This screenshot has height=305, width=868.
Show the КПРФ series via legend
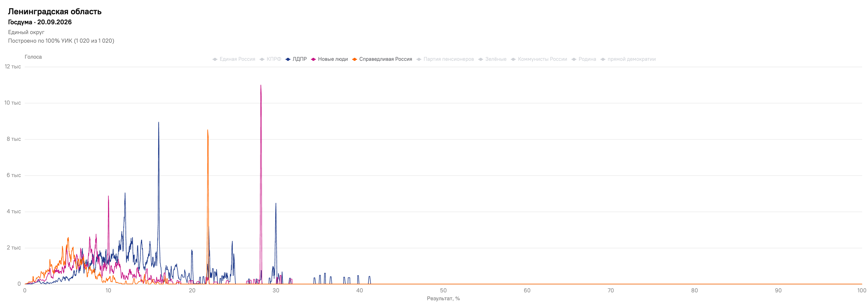(x=270, y=59)
